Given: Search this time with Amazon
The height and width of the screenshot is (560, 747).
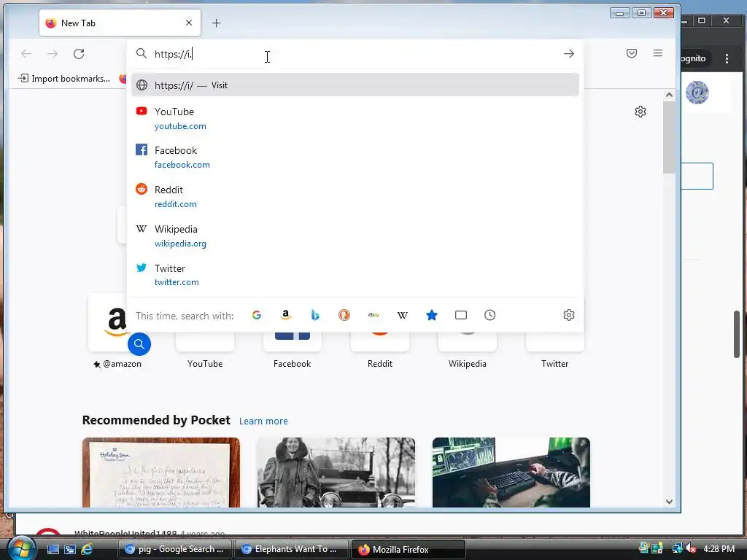Looking at the screenshot, I should [286, 315].
